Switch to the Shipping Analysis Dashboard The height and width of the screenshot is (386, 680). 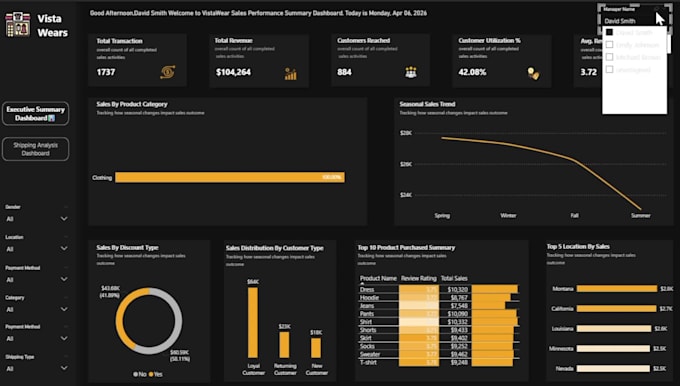[36, 149]
